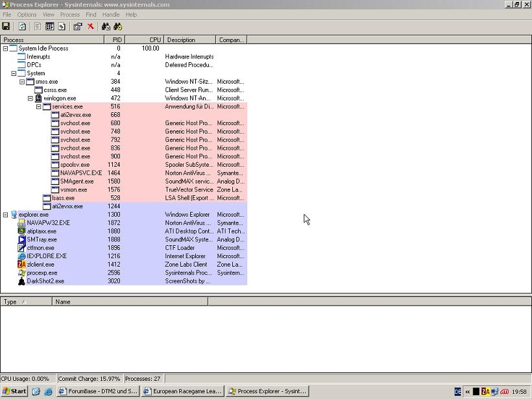532x399 pixels.
Task: Sort by the Process column header
Action: pos(53,40)
